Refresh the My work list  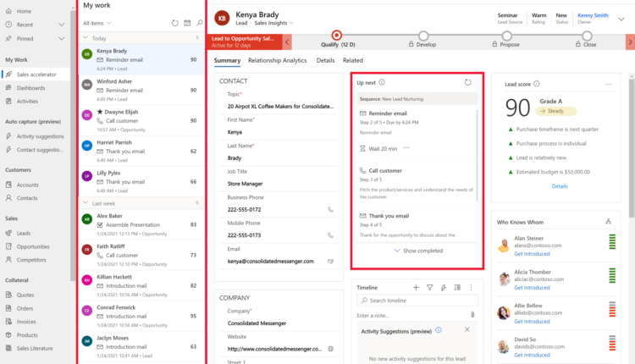[x=174, y=23]
